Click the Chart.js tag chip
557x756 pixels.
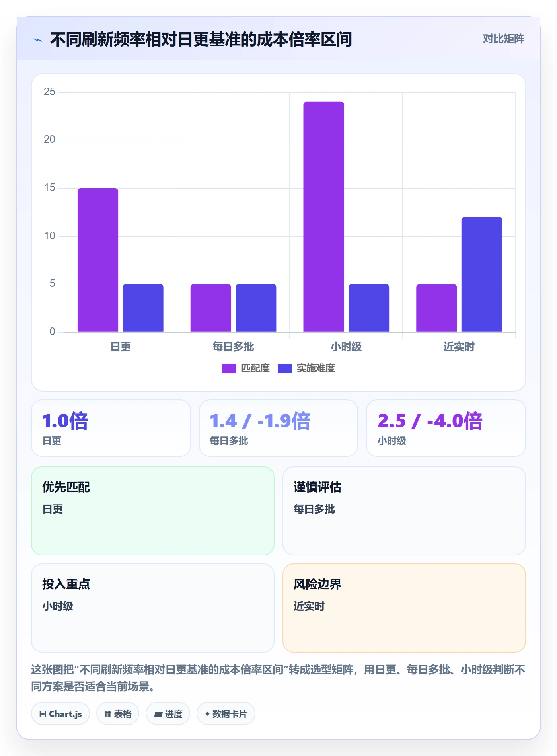[60, 714]
